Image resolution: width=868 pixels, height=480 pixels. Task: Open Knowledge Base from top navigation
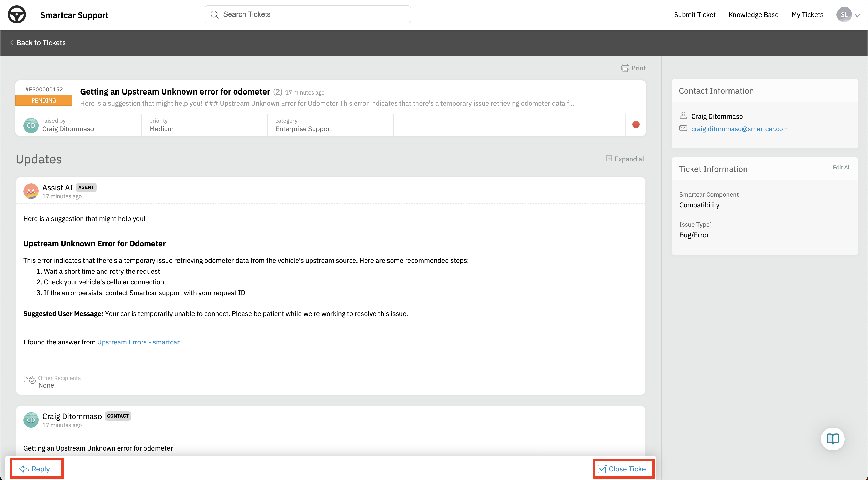[x=754, y=14]
